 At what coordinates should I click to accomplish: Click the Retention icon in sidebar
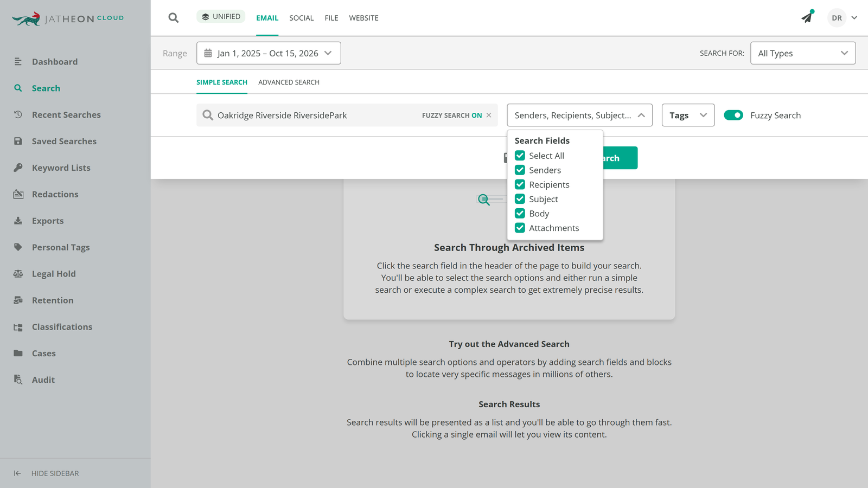(18, 300)
